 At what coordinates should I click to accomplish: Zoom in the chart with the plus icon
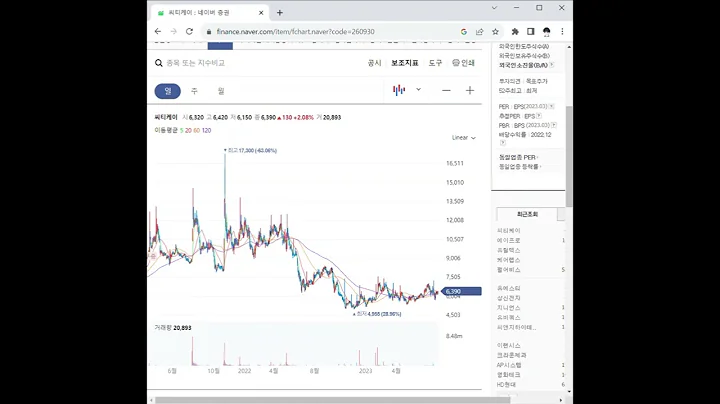470,90
